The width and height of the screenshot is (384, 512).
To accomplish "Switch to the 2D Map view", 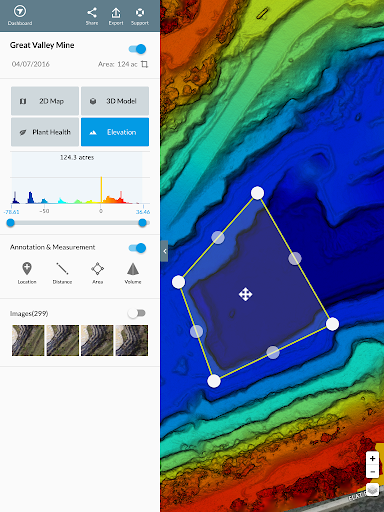I will 45,101.
